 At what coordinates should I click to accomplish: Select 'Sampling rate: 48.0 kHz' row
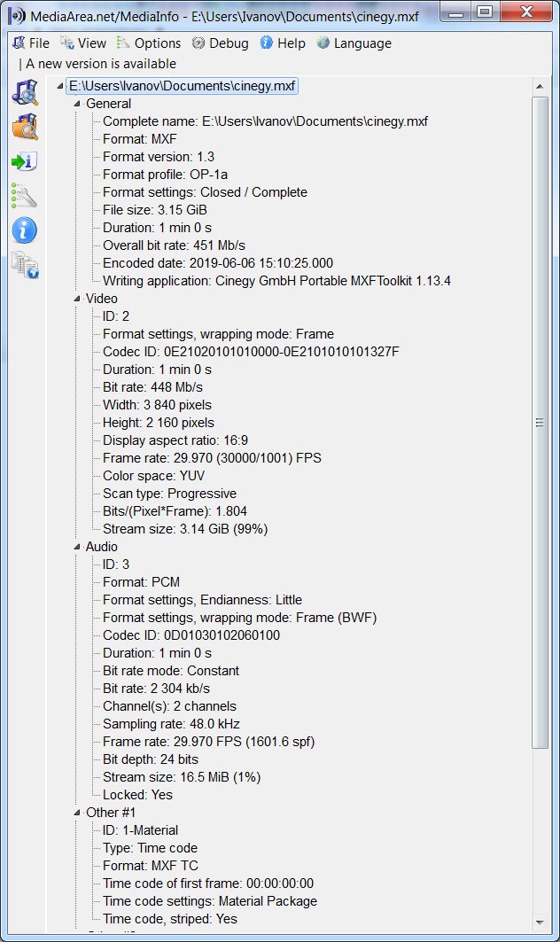[171, 724]
